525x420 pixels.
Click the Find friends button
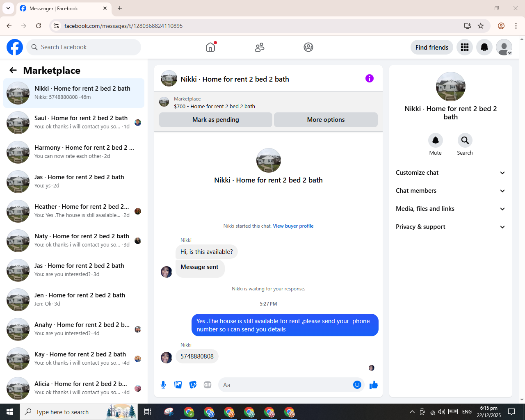coord(432,47)
